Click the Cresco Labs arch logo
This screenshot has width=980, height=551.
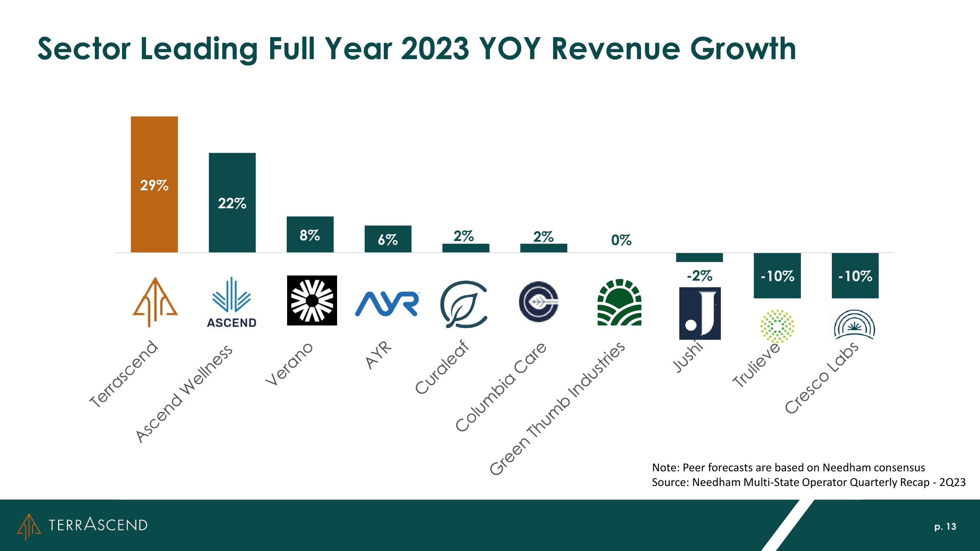(855, 324)
